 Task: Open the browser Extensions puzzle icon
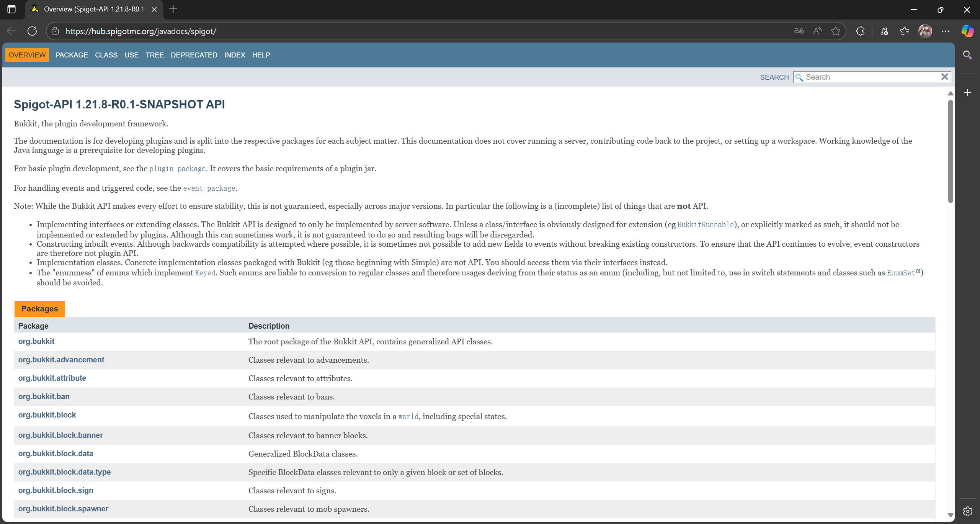click(x=860, y=31)
